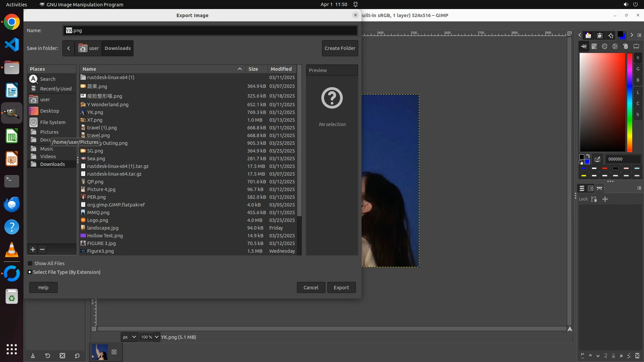Add a bookmark with plus icon
This screenshot has height=362, width=644.
[33, 249]
